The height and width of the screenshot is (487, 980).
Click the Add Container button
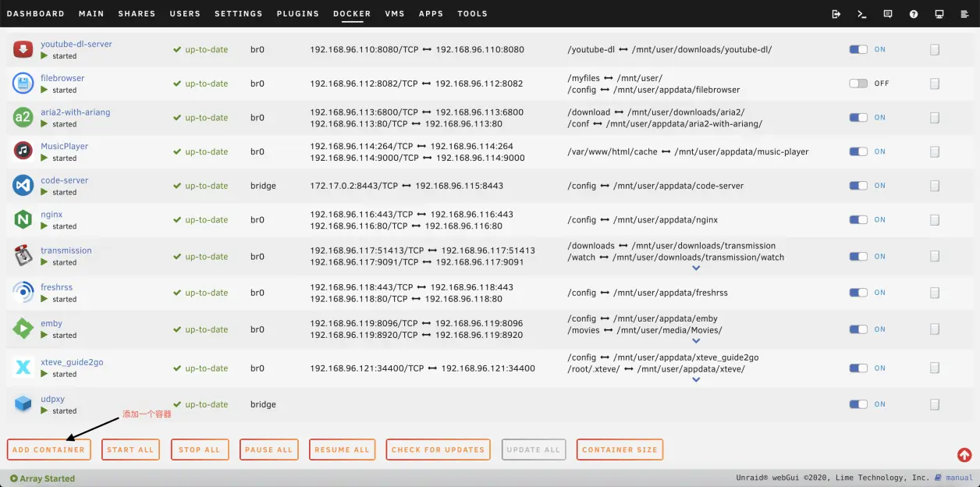pos(48,450)
